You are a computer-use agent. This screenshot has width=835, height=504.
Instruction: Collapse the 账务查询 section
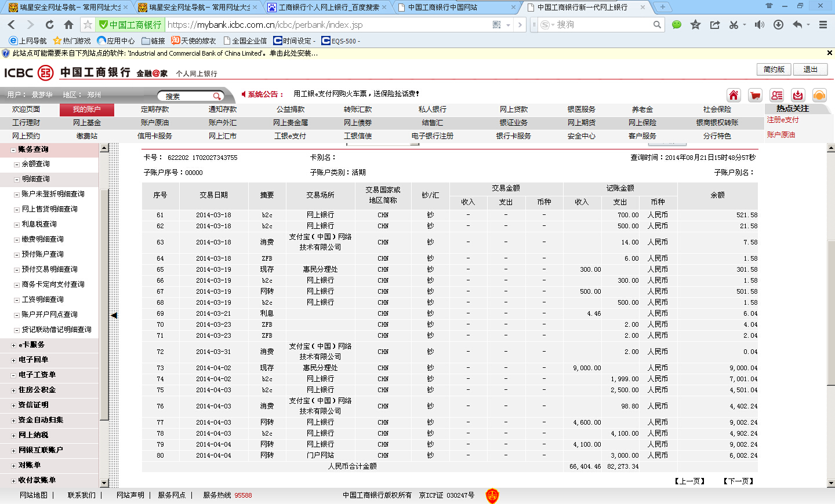click(13, 149)
